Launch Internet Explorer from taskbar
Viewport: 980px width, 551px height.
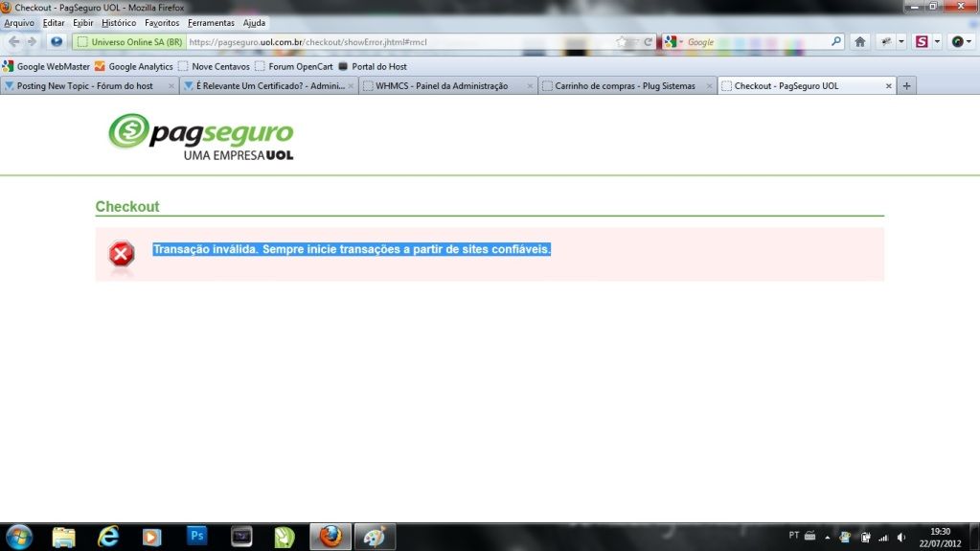[108, 537]
